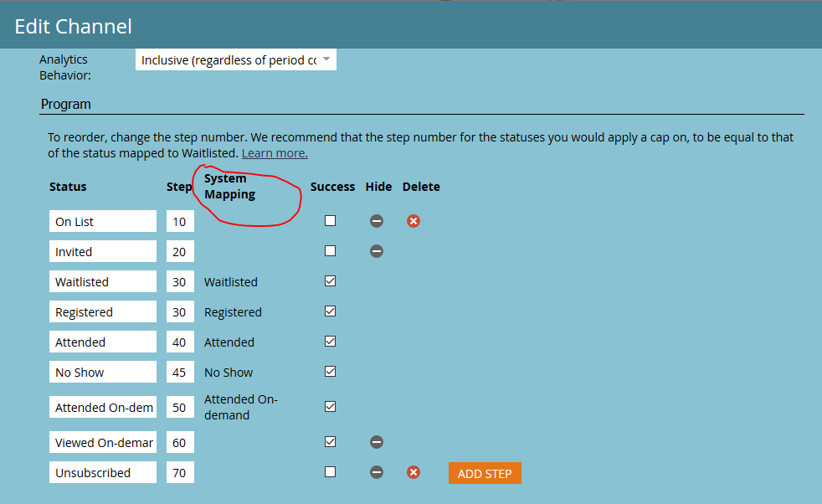822x504 pixels.
Task: Hide the Invited status row
Action: tap(377, 251)
